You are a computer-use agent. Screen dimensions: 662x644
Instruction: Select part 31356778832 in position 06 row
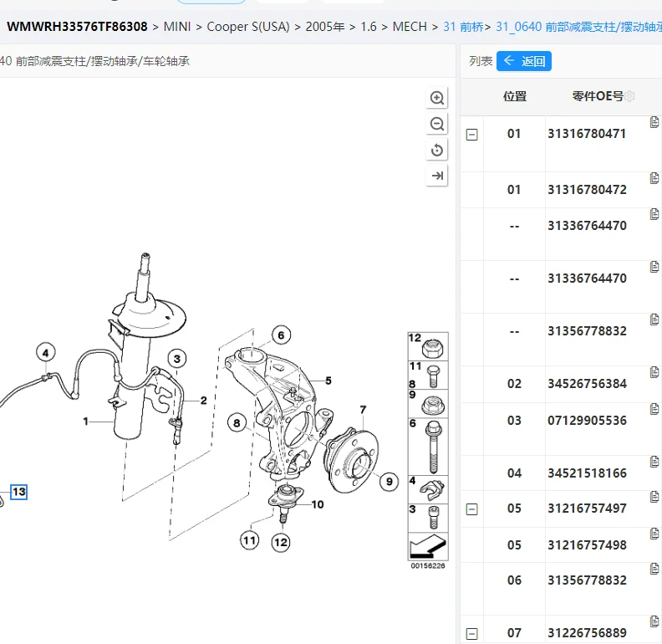click(x=587, y=580)
